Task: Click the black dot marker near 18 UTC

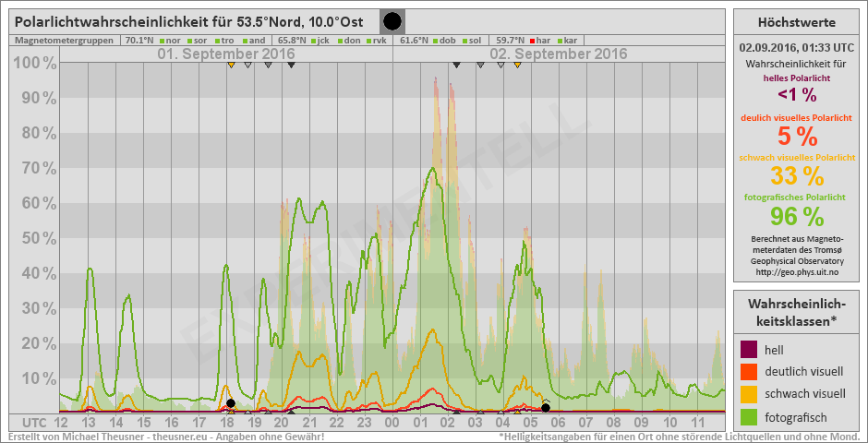Action: click(x=231, y=403)
